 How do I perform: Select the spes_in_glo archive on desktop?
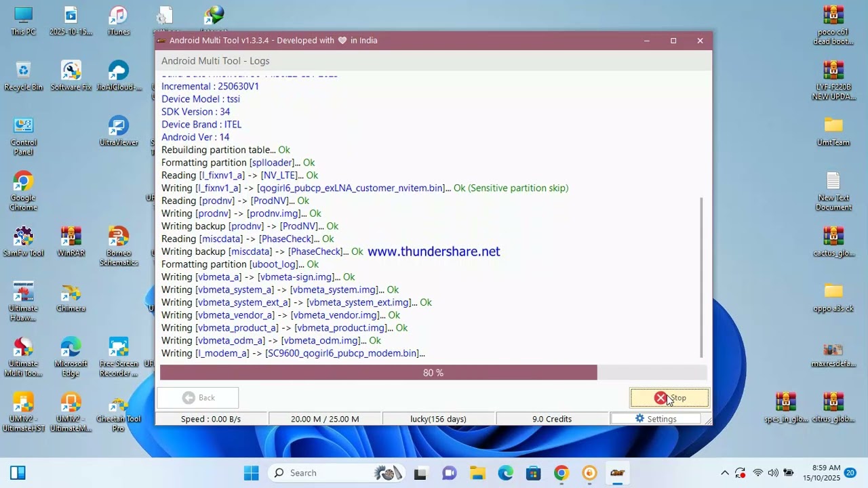click(785, 407)
